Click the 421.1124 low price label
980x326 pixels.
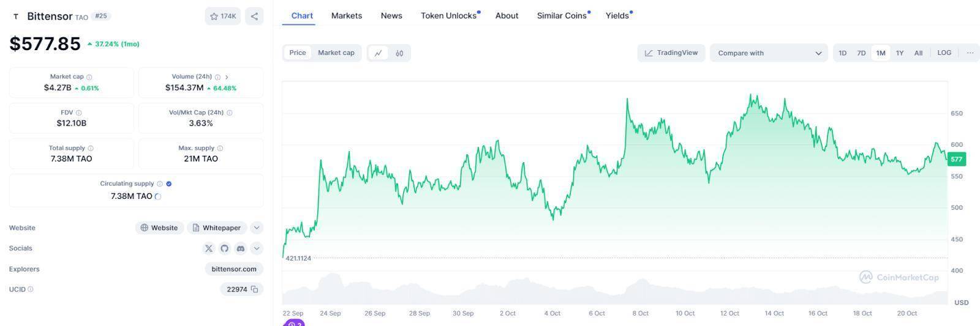click(298, 258)
